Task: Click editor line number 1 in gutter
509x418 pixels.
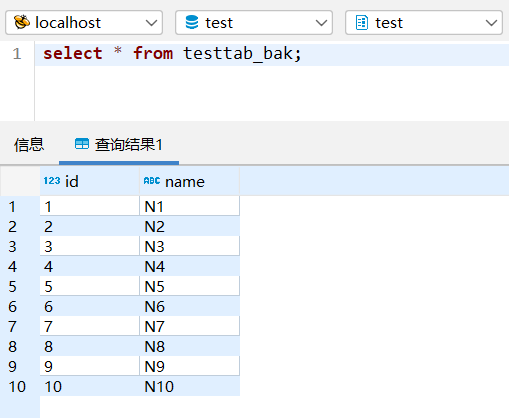Action: point(17,54)
